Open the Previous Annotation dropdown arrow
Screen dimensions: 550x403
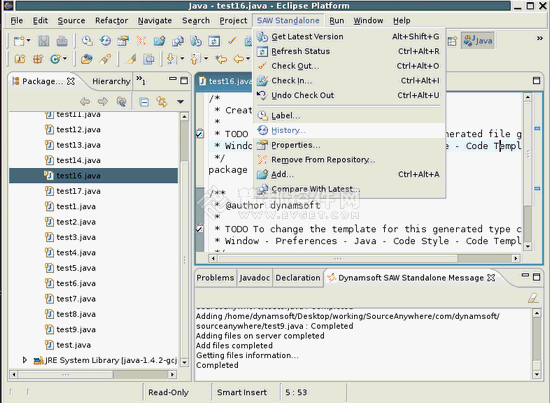point(206,59)
